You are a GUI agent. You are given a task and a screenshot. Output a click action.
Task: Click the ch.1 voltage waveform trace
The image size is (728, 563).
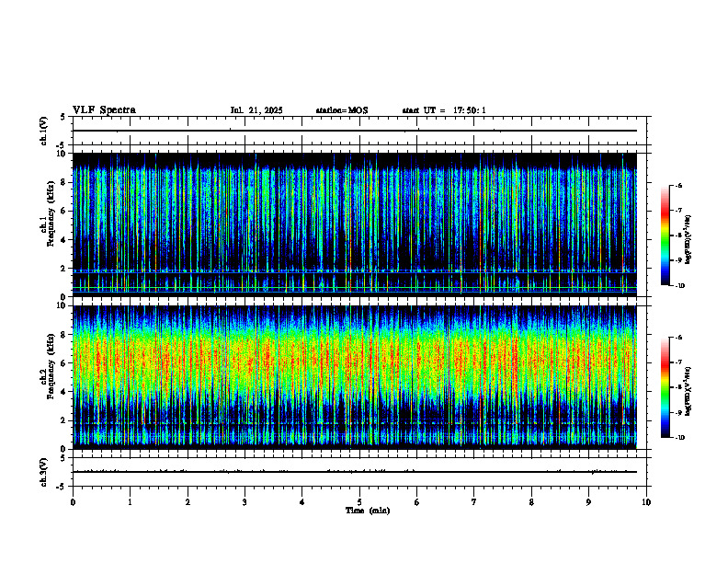(x=355, y=131)
